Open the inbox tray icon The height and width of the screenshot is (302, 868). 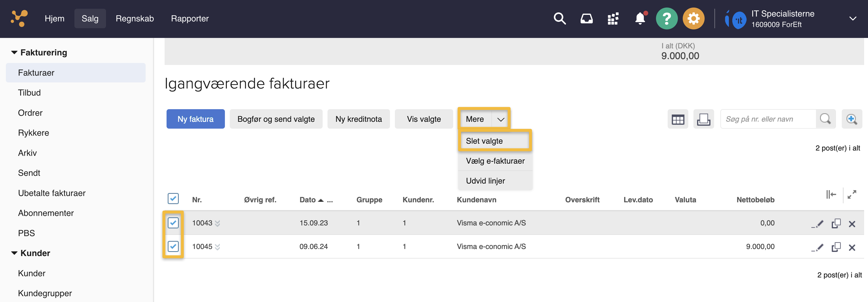[586, 18]
